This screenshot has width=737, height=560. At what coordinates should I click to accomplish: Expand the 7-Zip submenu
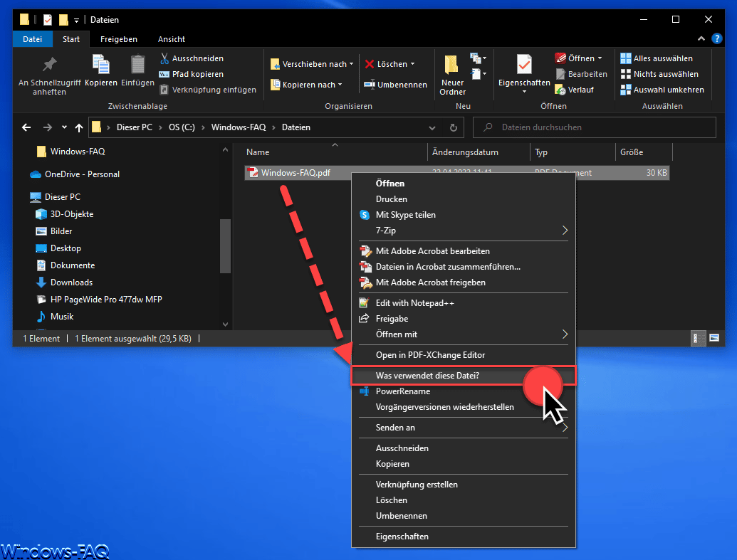point(464,231)
